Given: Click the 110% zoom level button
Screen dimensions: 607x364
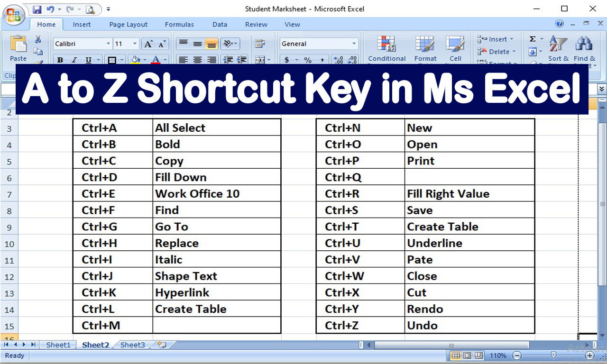Looking at the screenshot, I should tap(498, 355).
